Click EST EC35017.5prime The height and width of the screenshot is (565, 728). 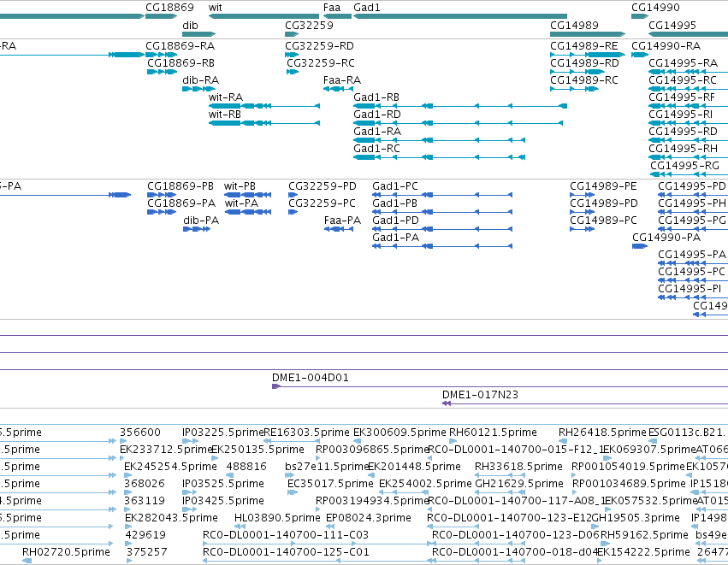coord(293,492)
